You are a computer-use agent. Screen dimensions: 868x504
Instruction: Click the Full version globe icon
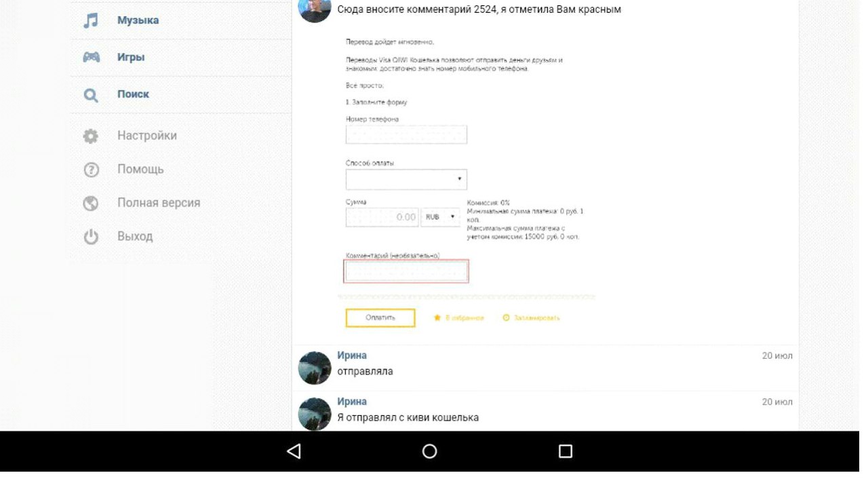coord(91,203)
